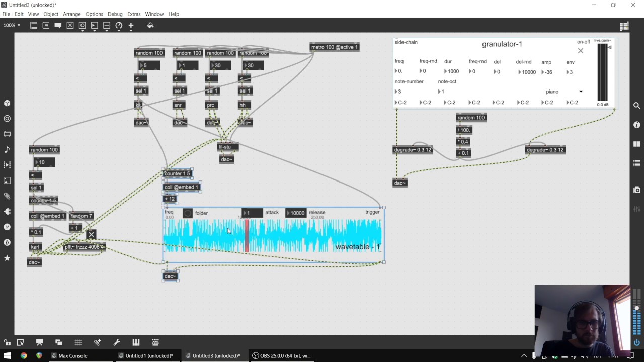The height and width of the screenshot is (362, 644).
Task: Open the dial objects toolbar dropdown
Action: [119, 26]
